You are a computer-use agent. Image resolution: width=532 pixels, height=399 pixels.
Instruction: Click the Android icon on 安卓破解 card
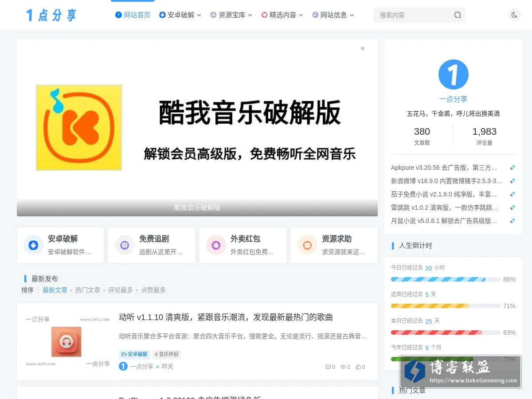(33, 245)
